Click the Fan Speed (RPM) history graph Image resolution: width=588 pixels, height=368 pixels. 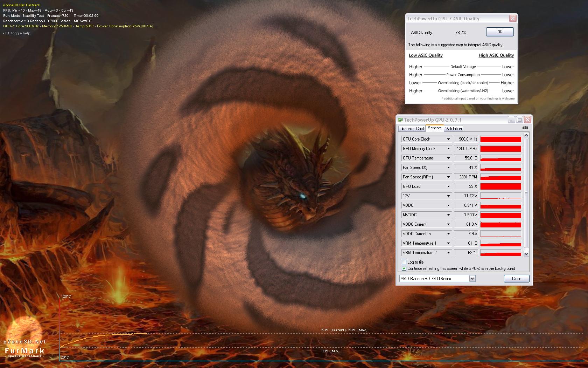coord(500,177)
